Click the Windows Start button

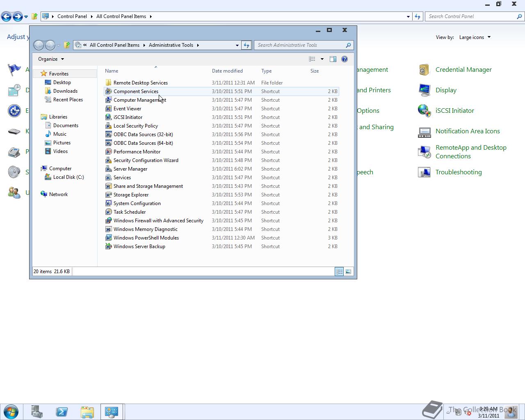click(x=11, y=412)
